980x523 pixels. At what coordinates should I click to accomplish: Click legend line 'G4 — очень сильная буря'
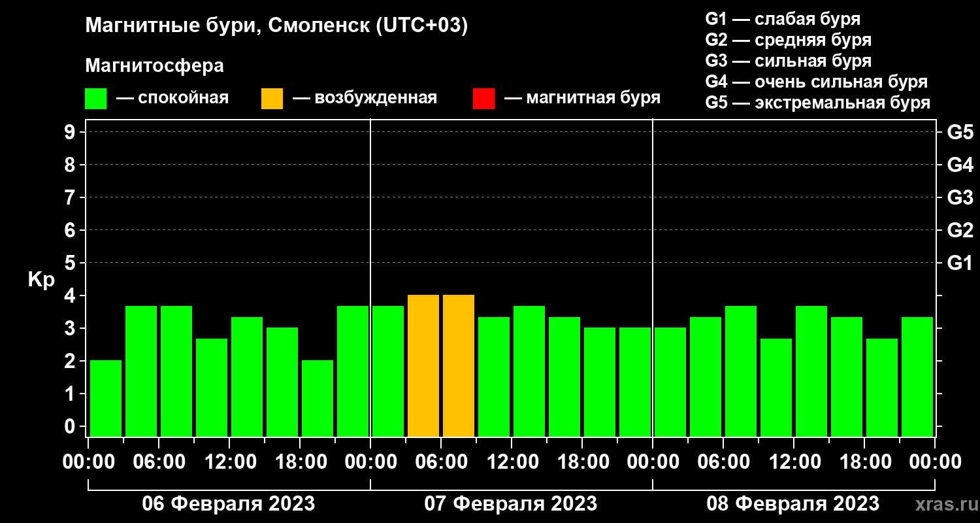tap(817, 82)
